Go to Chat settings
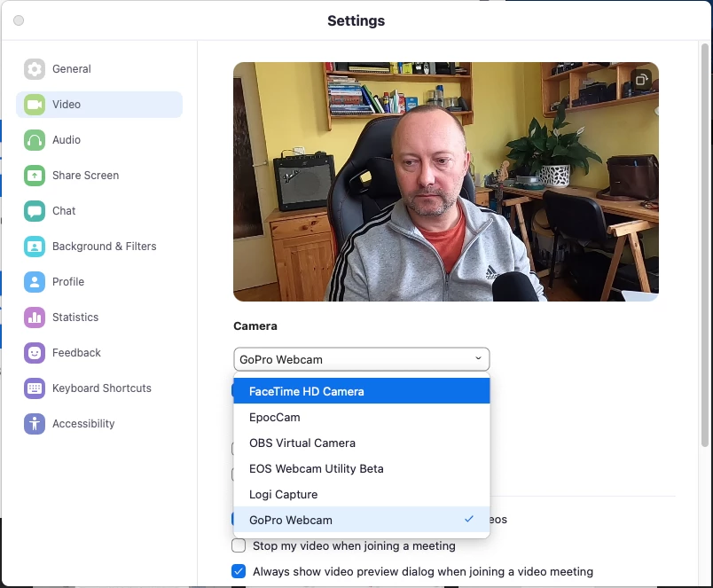 [x=99, y=211]
